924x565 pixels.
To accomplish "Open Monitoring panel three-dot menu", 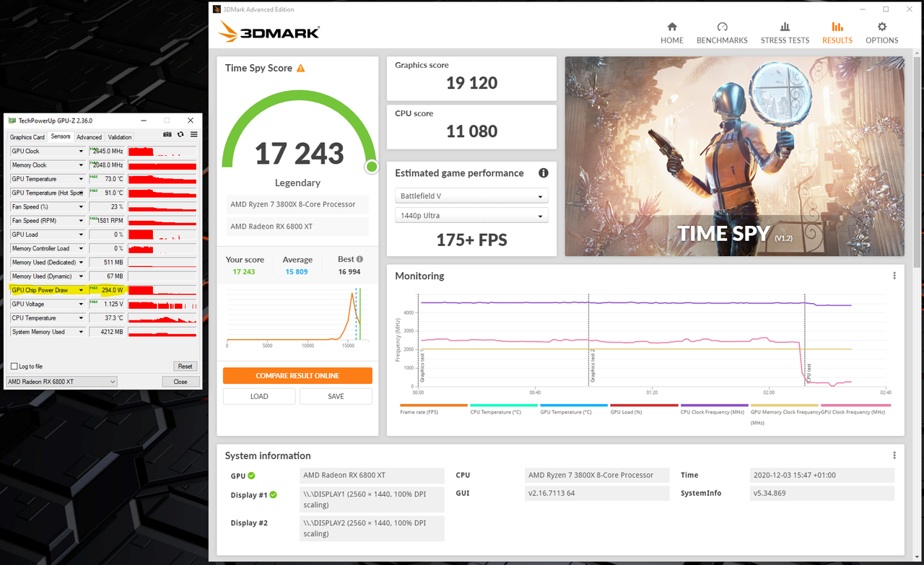I will point(894,276).
